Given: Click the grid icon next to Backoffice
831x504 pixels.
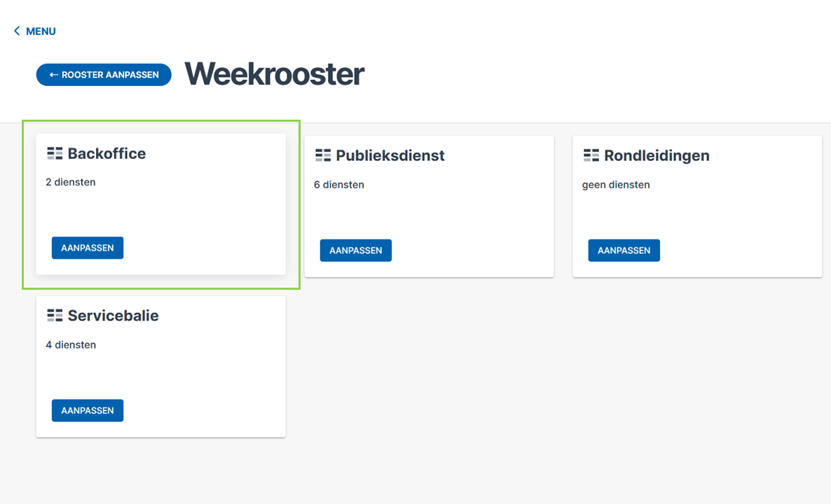Looking at the screenshot, I should 55,153.
